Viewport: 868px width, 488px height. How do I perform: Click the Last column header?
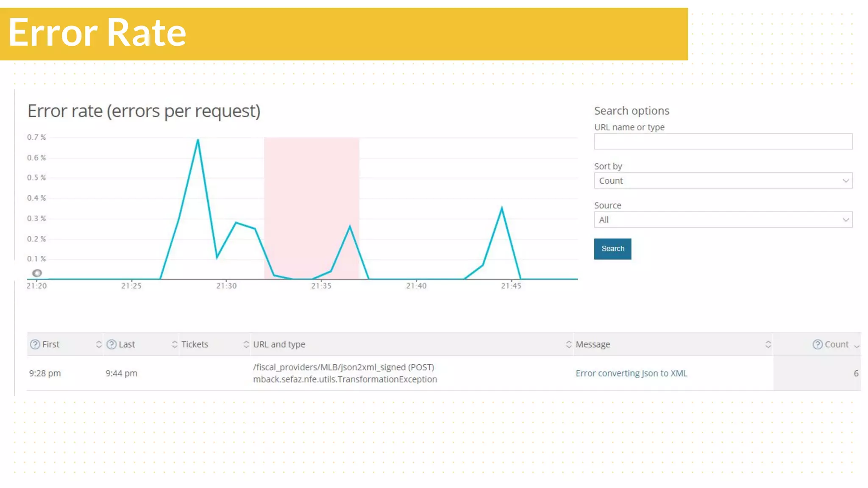coord(141,344)
